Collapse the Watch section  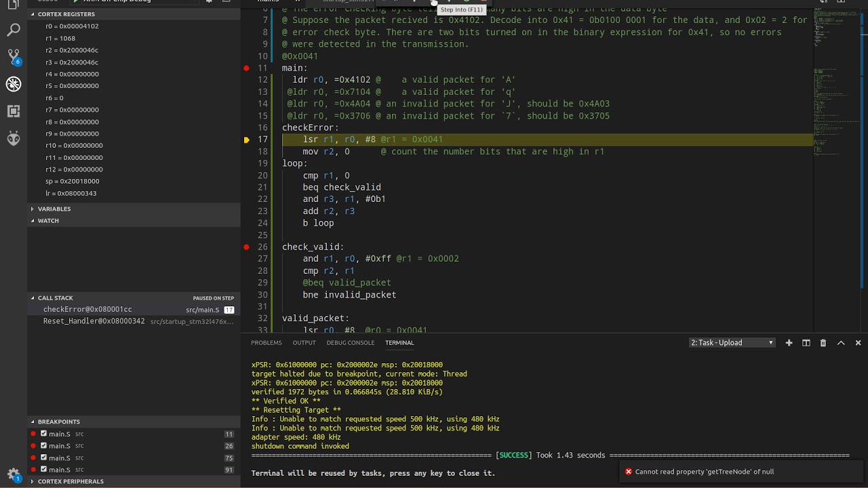(x=134, y=221)
